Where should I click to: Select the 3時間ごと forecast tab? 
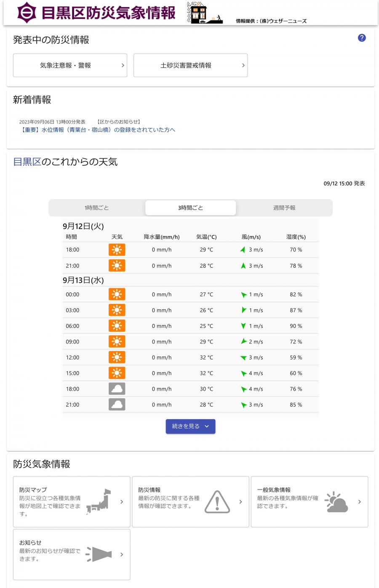(190, 208)
